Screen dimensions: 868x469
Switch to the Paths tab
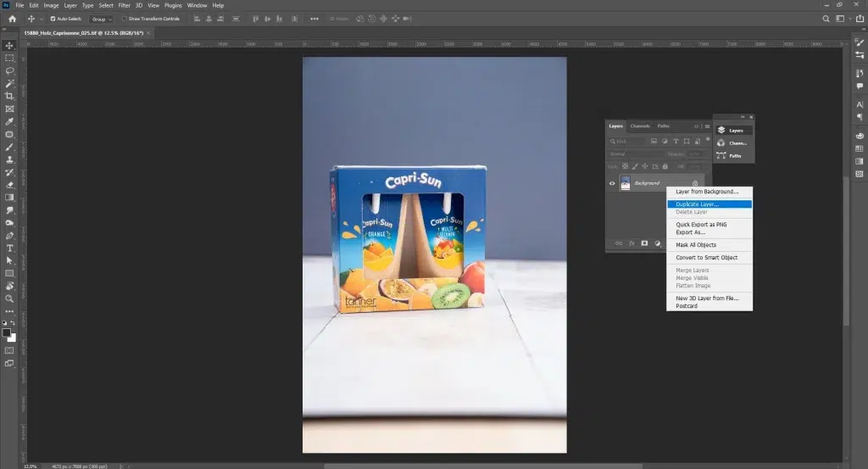663,126
